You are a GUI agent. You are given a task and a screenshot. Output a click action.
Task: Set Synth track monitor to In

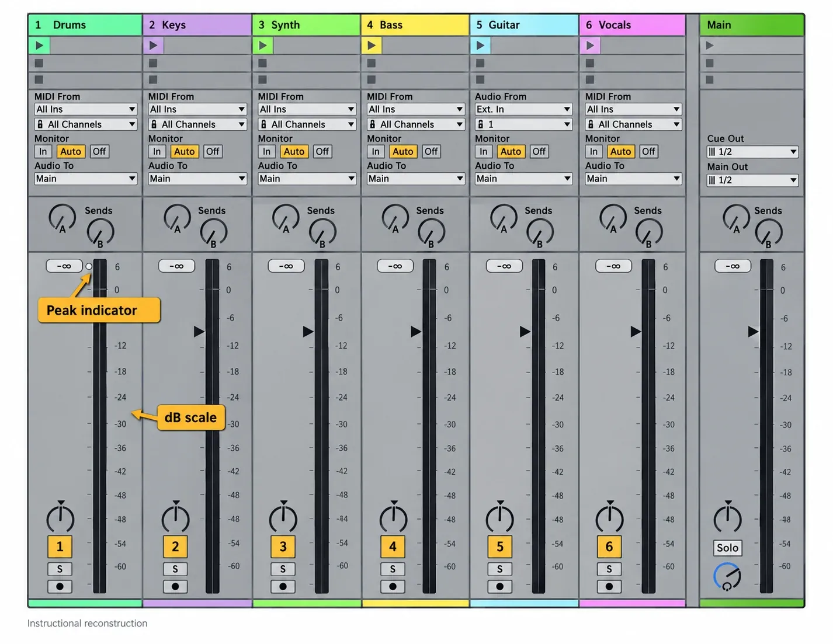[x=266, y=152]
